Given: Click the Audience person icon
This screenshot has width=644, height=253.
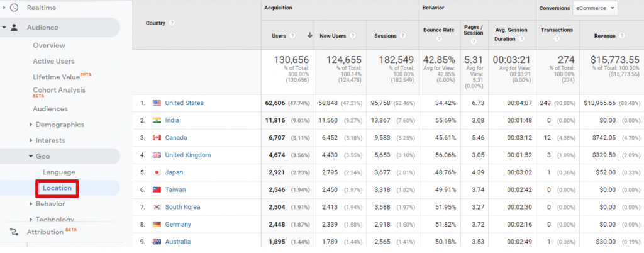Looking at the screenshot, I should click(x=14, y=28).
